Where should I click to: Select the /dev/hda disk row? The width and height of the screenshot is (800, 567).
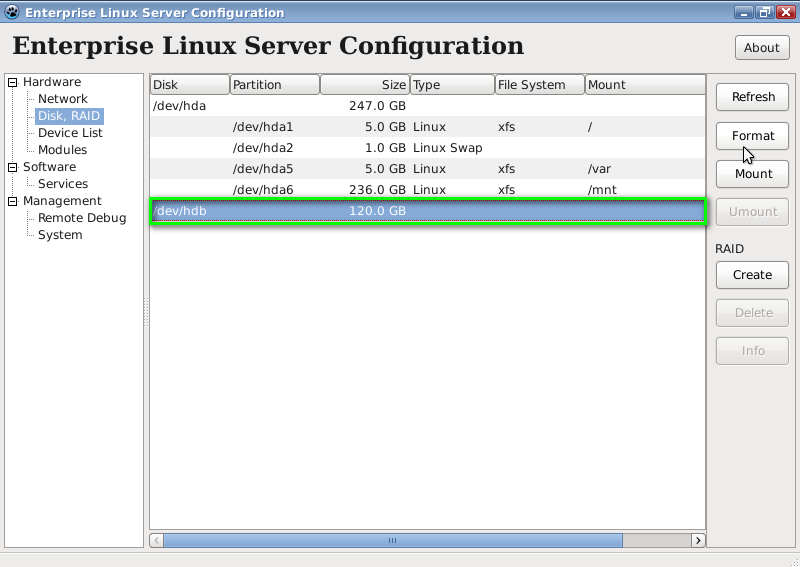[428, 106]
